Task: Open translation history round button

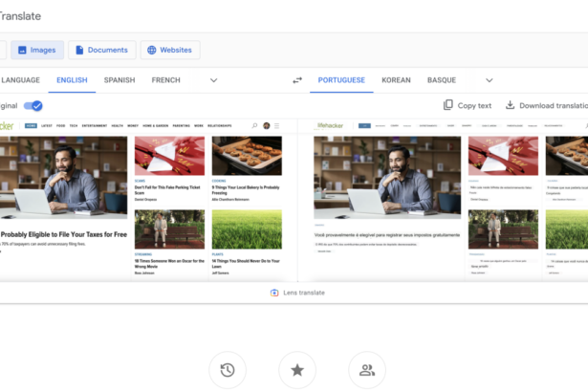Action: (x=228, y=370)
